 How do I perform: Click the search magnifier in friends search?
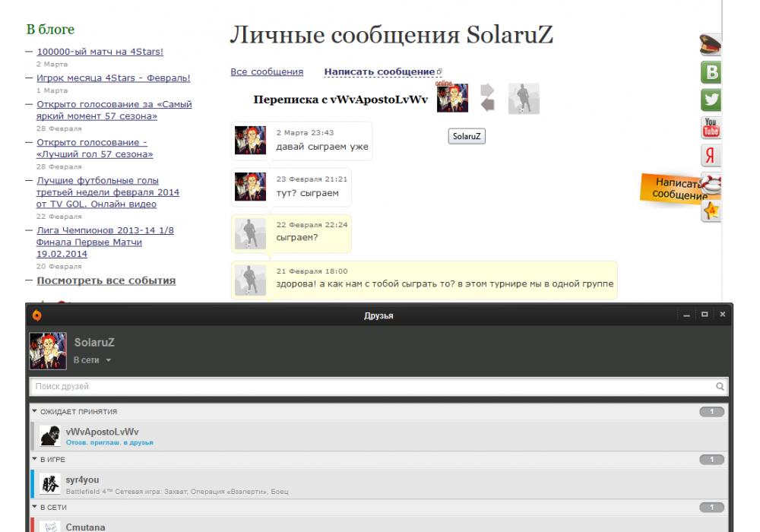click(x=720, y=387)
